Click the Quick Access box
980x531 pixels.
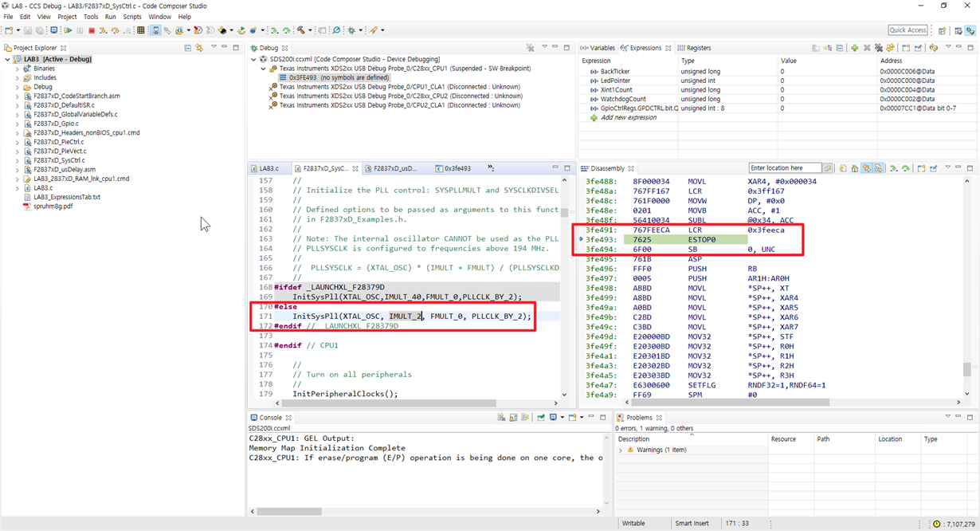pyautogui.click(x=907, y=30)
